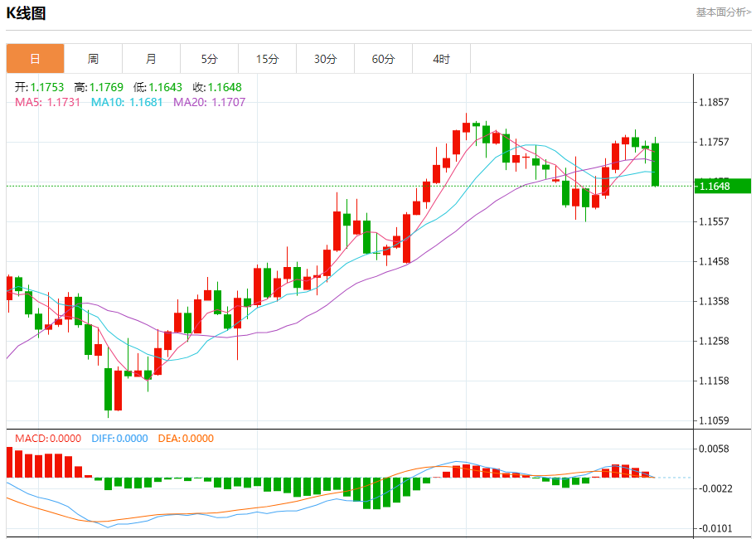Switch to the 4时 timeframe tab
Viewport: 756px width, 539px height.
[x=441, y=59]
